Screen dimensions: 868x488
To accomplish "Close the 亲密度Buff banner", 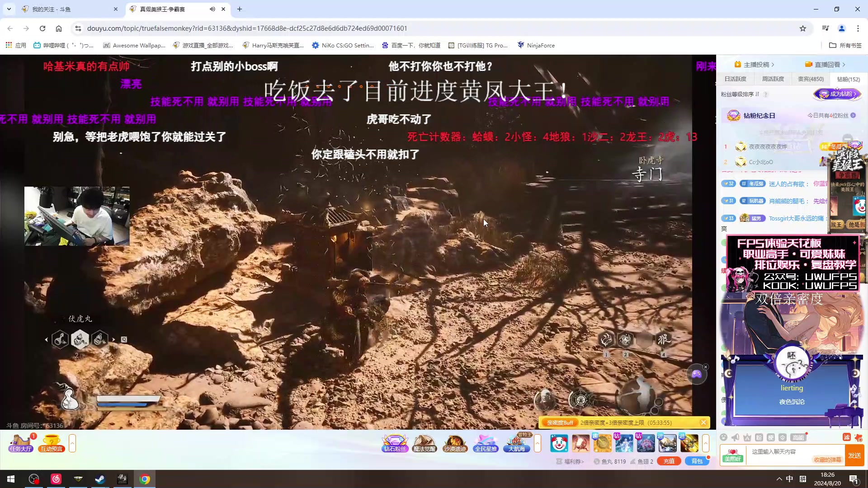I will click(703, 422).
